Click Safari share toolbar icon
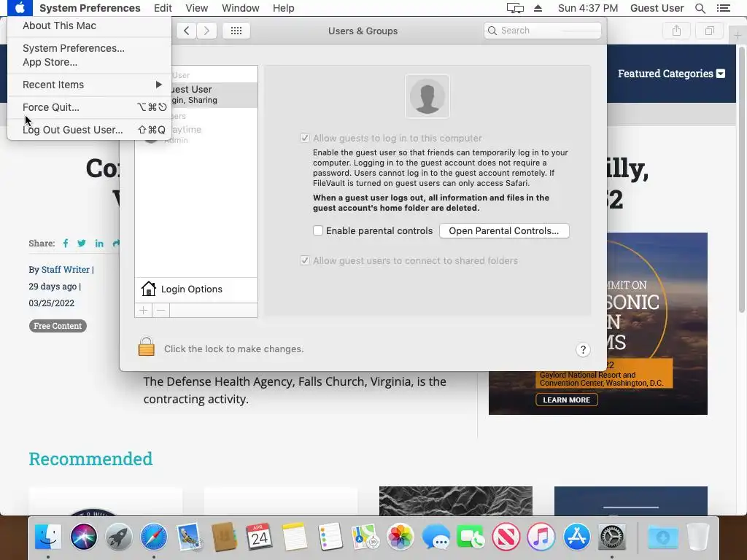Screen dimensions: 747x560 676,31
